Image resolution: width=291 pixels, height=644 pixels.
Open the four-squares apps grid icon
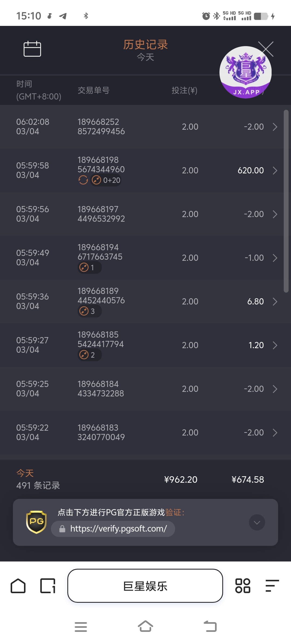[x=242, y=586]
